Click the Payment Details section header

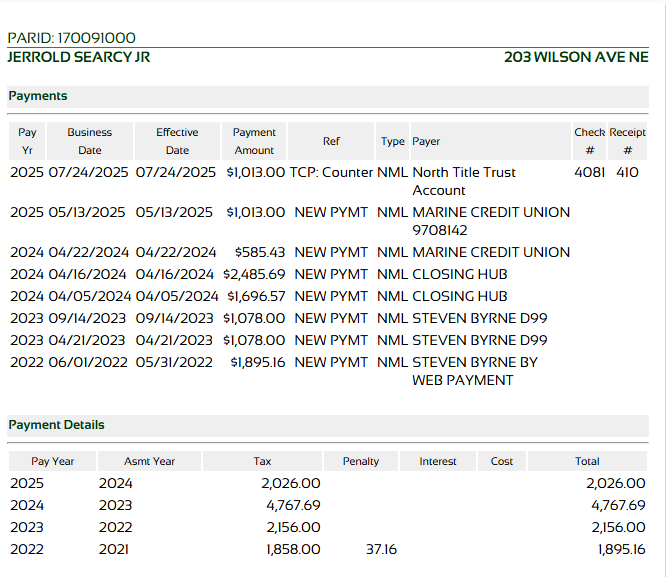click(x=56, y=425)
